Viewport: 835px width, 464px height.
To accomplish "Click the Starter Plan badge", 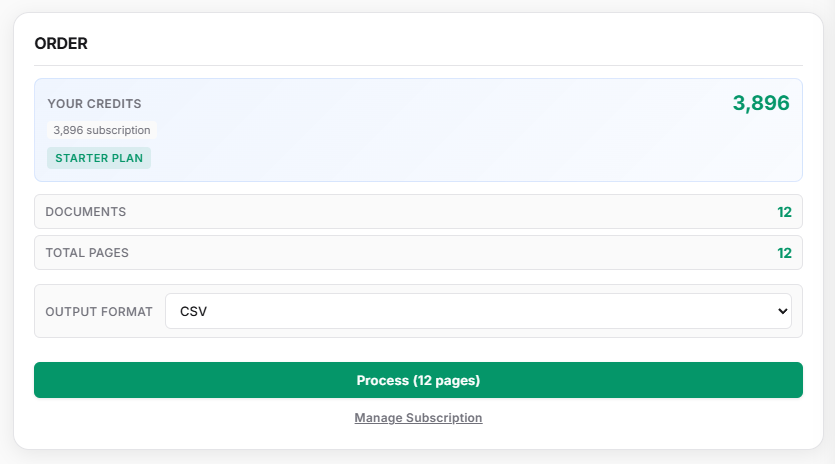I will point(99,158).
